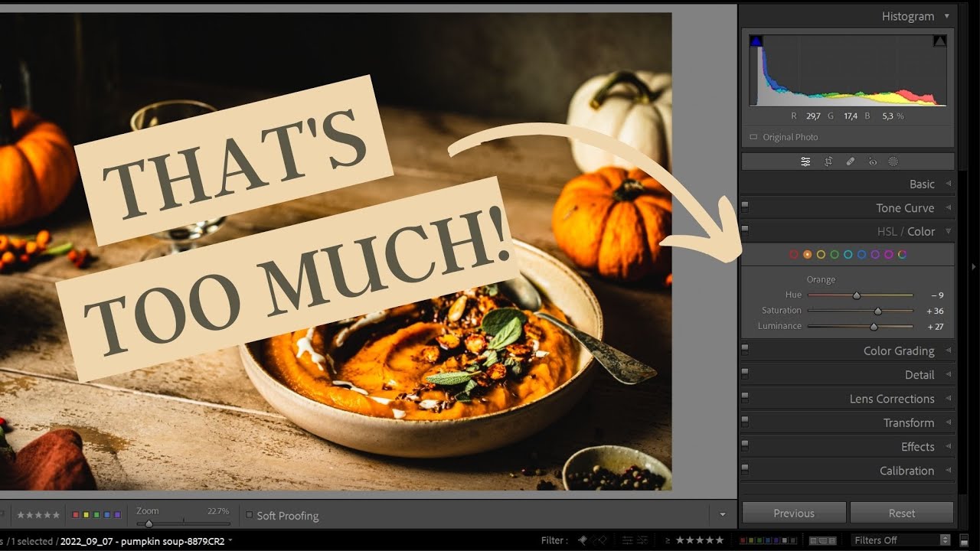Click the Previous button

794,513
